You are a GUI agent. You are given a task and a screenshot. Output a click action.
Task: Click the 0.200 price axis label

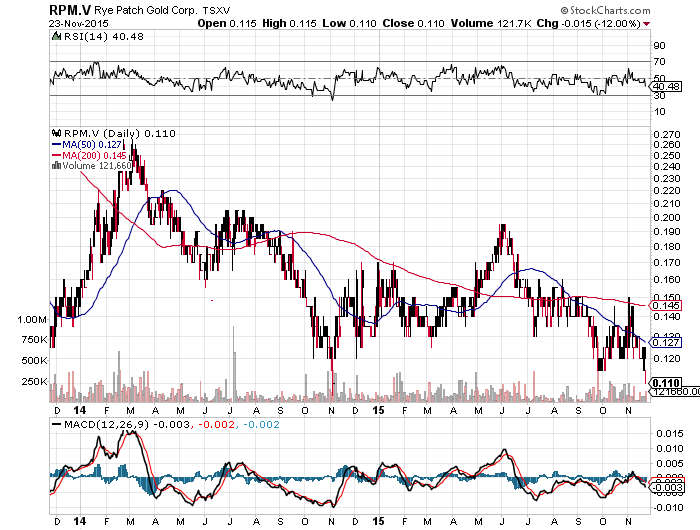point(667,217)
